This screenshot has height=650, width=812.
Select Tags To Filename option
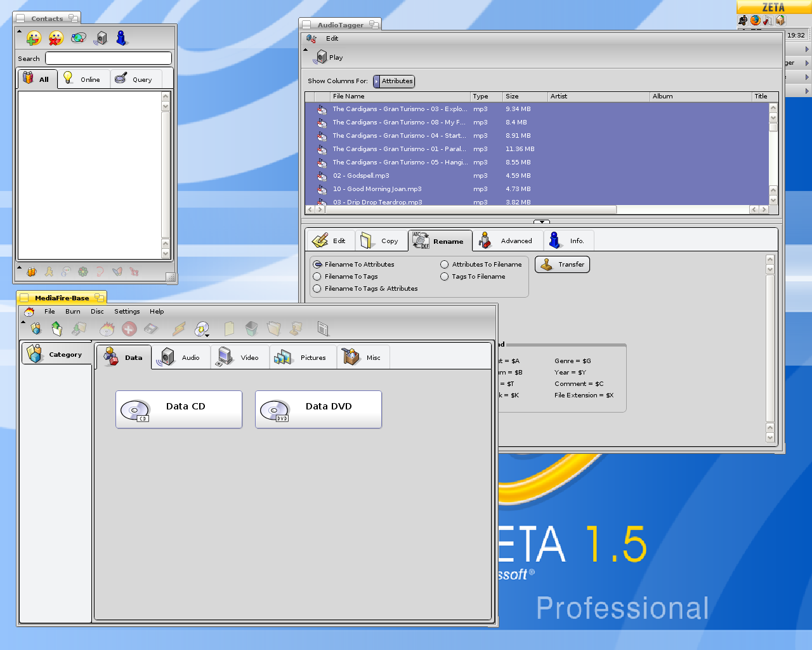(x=444, y=277)
